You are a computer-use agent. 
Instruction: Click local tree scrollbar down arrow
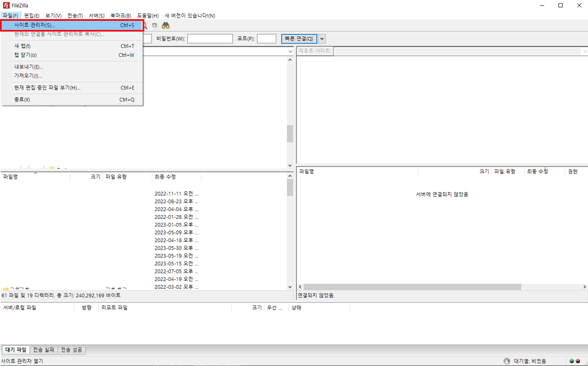[290, 165]
